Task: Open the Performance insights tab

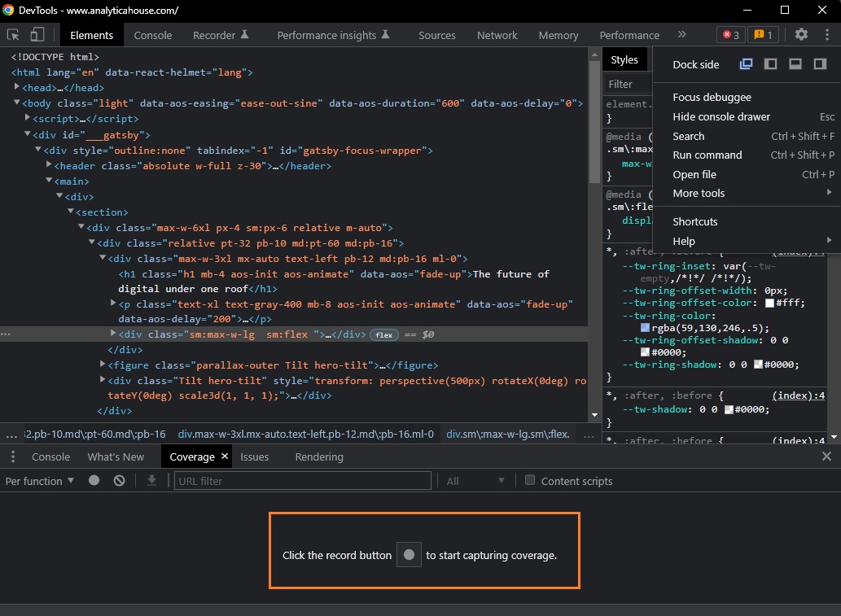Action: [332, 35]
